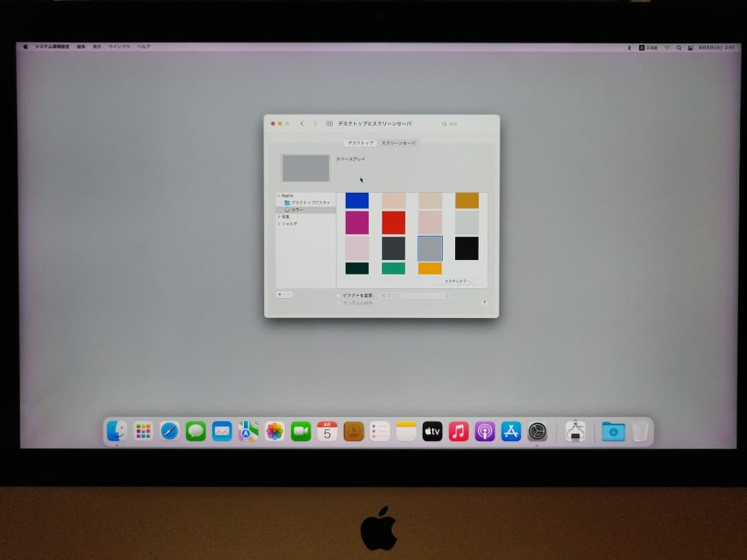Click the カスタムカラー button
Image resolution: width=747 pixels, height=560 pixels.
coord(459,281)
